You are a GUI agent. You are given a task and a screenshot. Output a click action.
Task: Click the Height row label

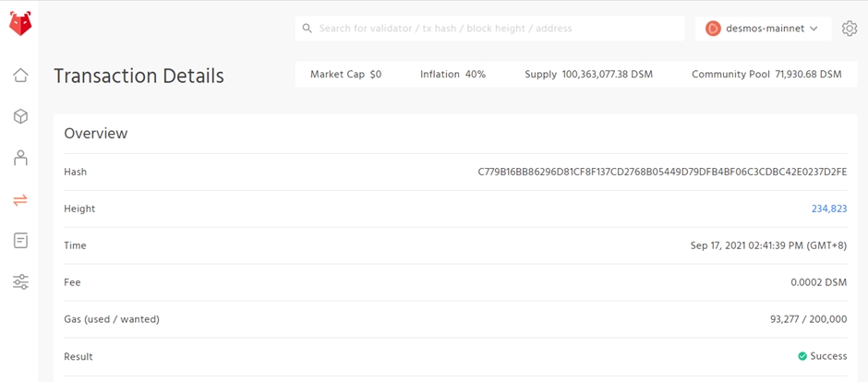coord(79,209)
